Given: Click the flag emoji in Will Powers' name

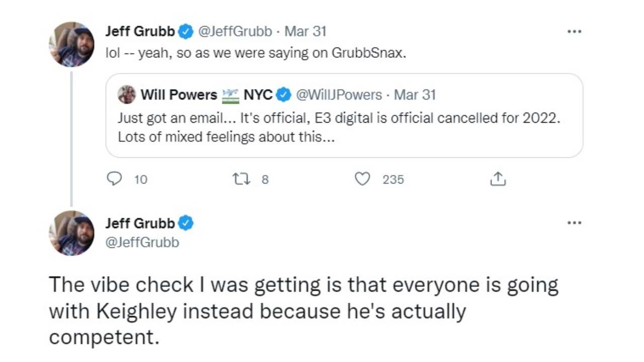Looking at the screenshot, I should point(230,95).
